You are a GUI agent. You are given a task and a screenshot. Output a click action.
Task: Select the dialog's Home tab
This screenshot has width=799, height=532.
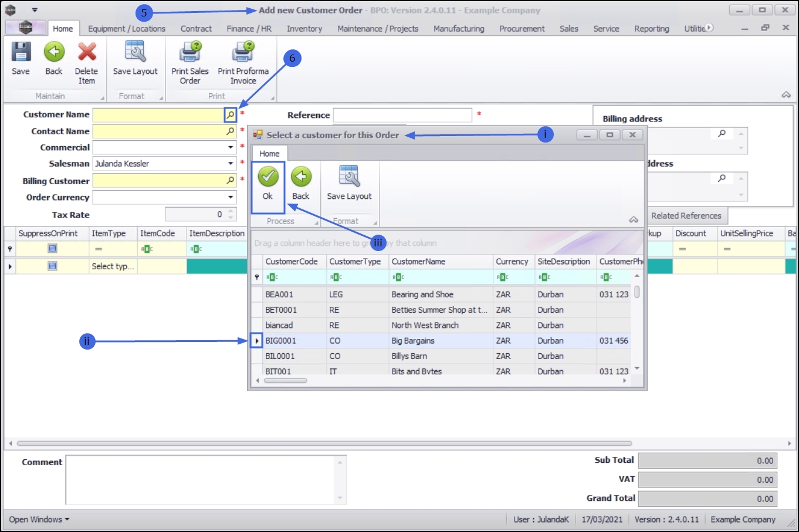point(270,153)
